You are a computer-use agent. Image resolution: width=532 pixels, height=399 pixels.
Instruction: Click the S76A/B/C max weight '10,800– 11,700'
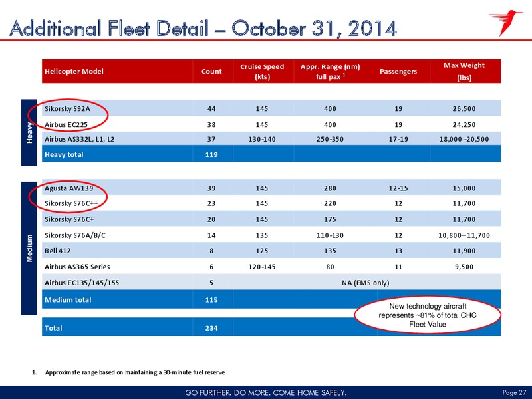click(464, 235)
